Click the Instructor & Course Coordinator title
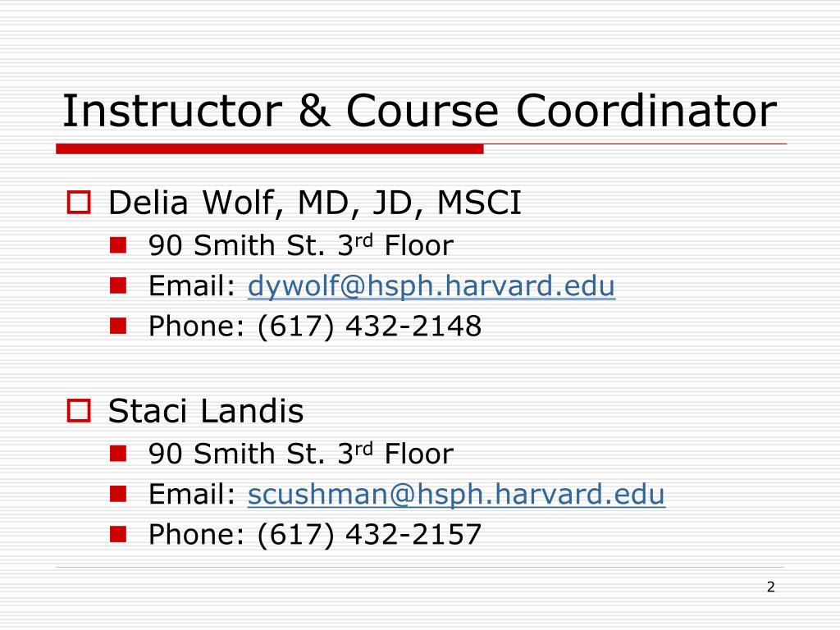 click(419, 111)
